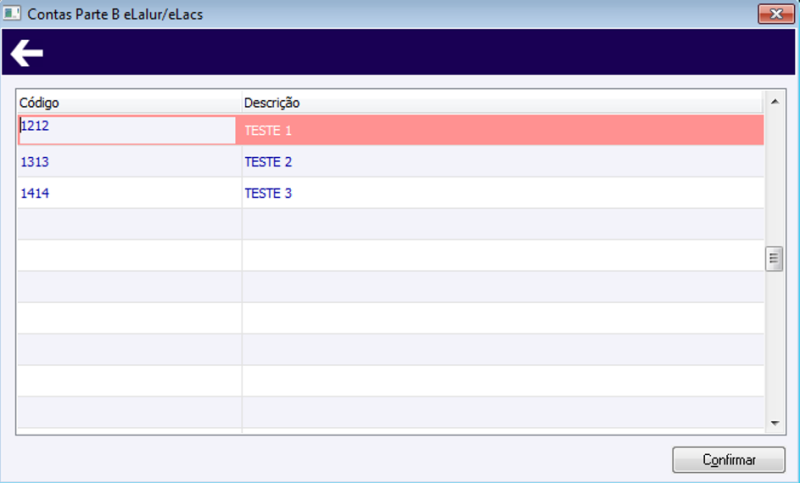Click the Código column header

click(x=129, y=103)
